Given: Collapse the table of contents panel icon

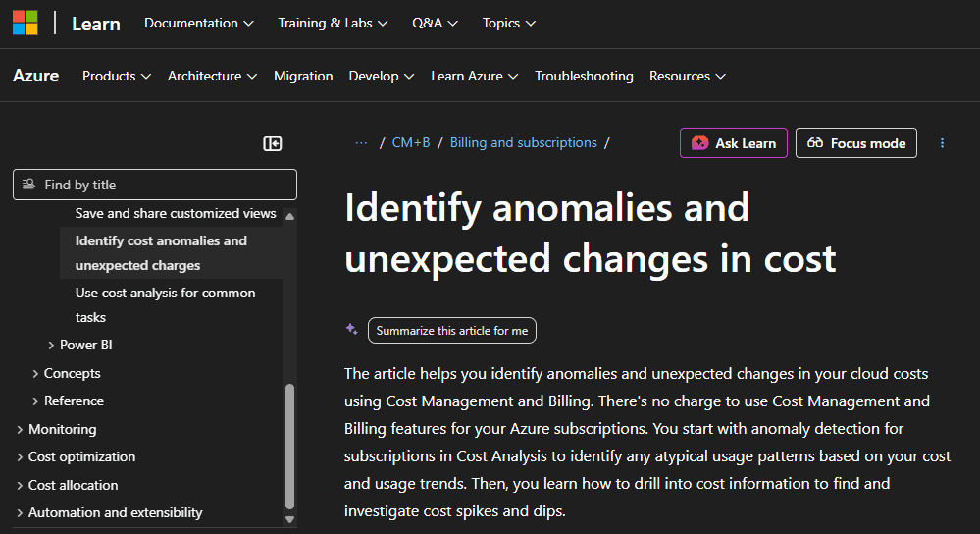Looking at the screenshot, I should pos(273,144).
